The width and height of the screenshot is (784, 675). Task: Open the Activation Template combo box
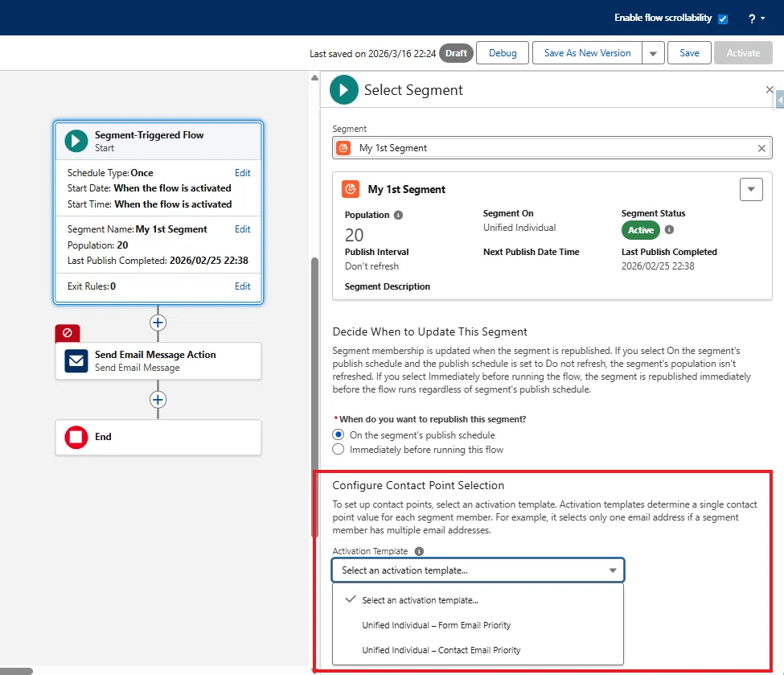[478, 570]
